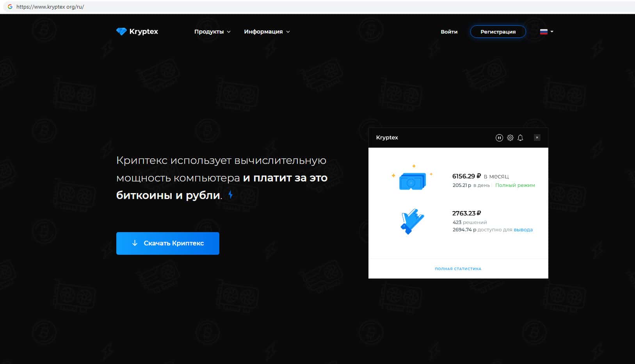
Task: Click the Kryptex brand name text
Action: [x=144, y=32]
